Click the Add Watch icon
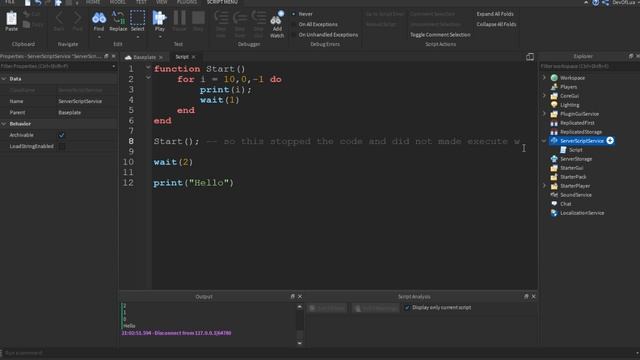 (x=277, y=18)
